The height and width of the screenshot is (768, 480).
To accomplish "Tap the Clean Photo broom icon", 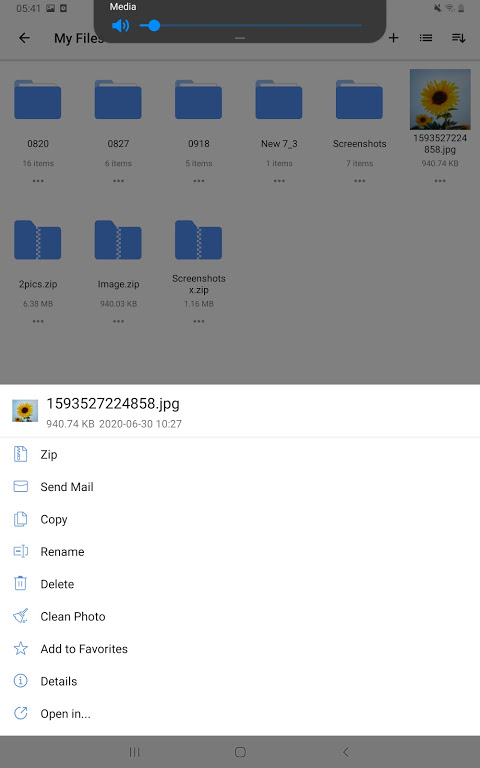I will (x=20, y=616).
